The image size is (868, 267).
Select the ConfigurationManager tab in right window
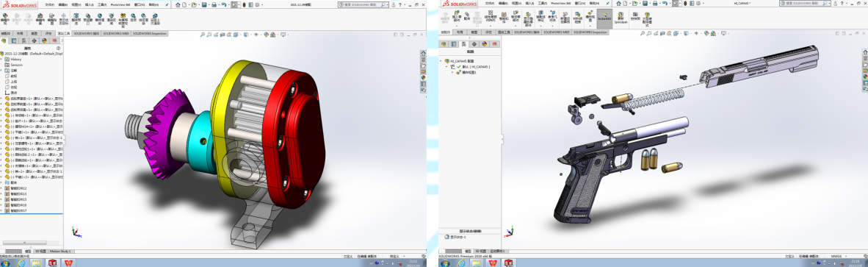pos(463,43)
